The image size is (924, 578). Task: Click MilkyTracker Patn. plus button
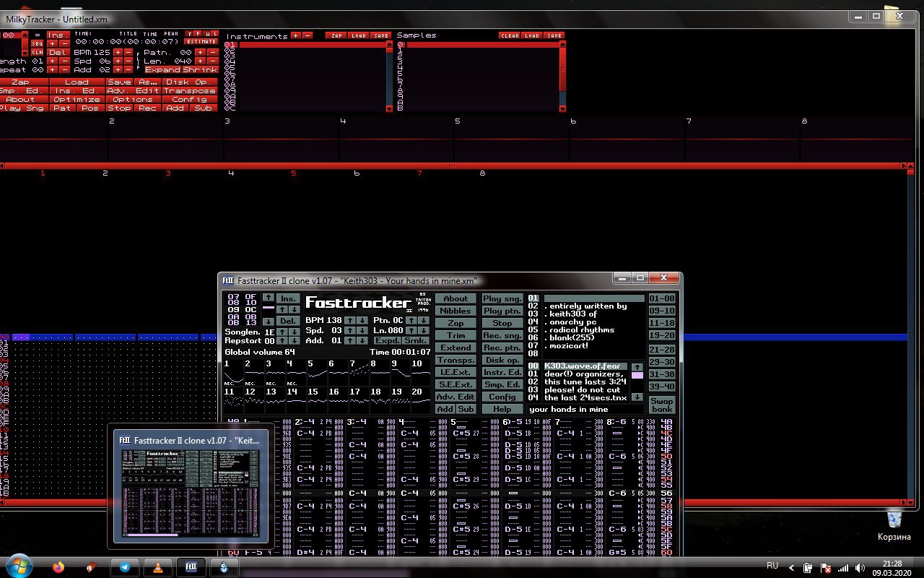click(x=200, y=52)
